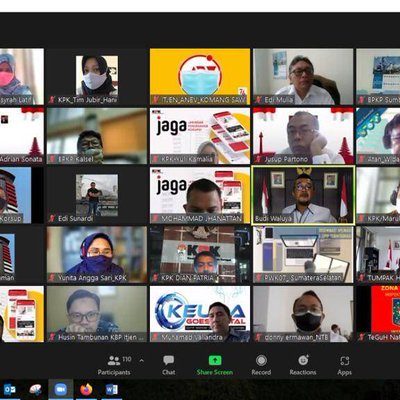
Task: Open Firefox from the taskbar
Action: [86, 389]
